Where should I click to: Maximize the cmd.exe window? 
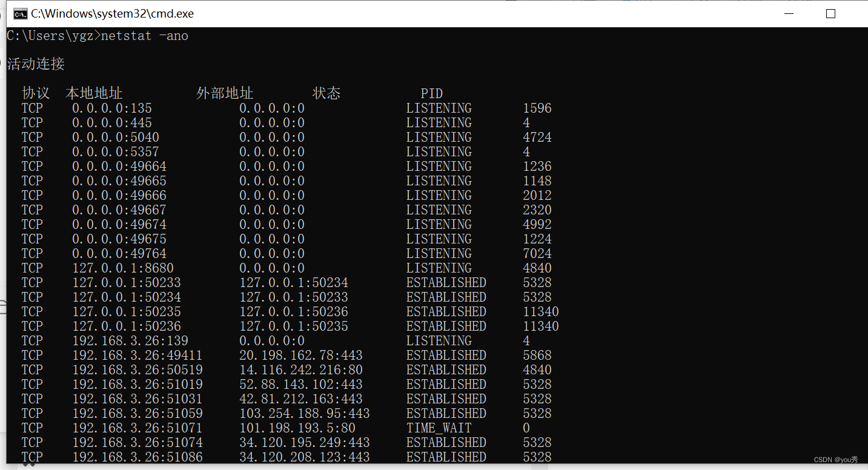tap(830, 13)
